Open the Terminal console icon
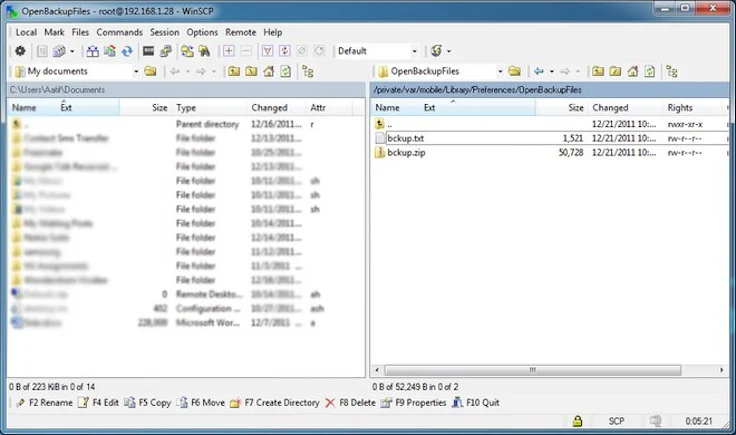Screen dimensions: 736x435 [148, 51]
